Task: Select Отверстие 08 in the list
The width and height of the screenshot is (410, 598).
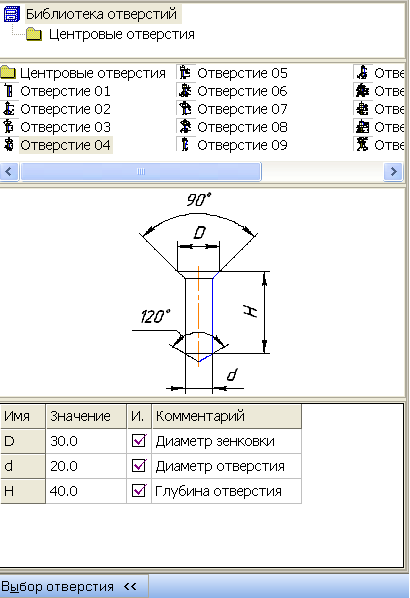Action: point(242,127)
